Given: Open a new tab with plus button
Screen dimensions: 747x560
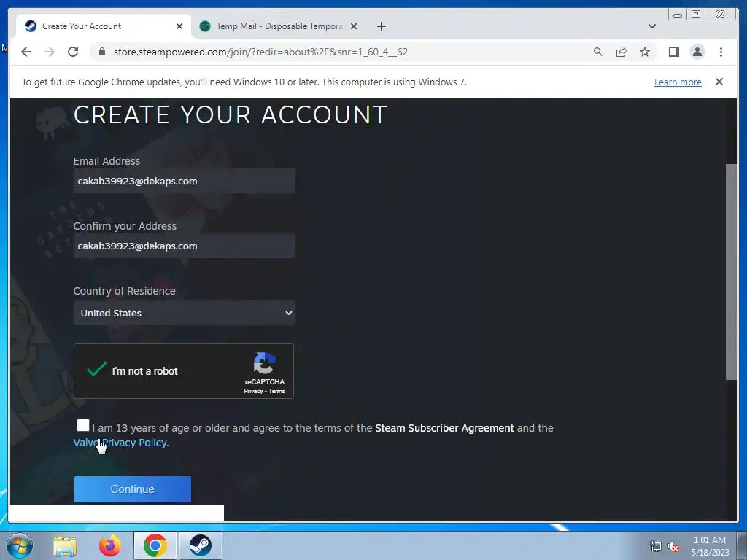Looking at the screenshot, I should [x=381, y=26].
